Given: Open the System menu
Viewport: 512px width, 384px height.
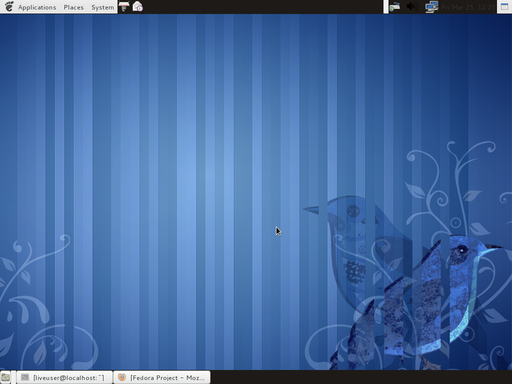Looking at the screenshot, I should tap(103, 7).
